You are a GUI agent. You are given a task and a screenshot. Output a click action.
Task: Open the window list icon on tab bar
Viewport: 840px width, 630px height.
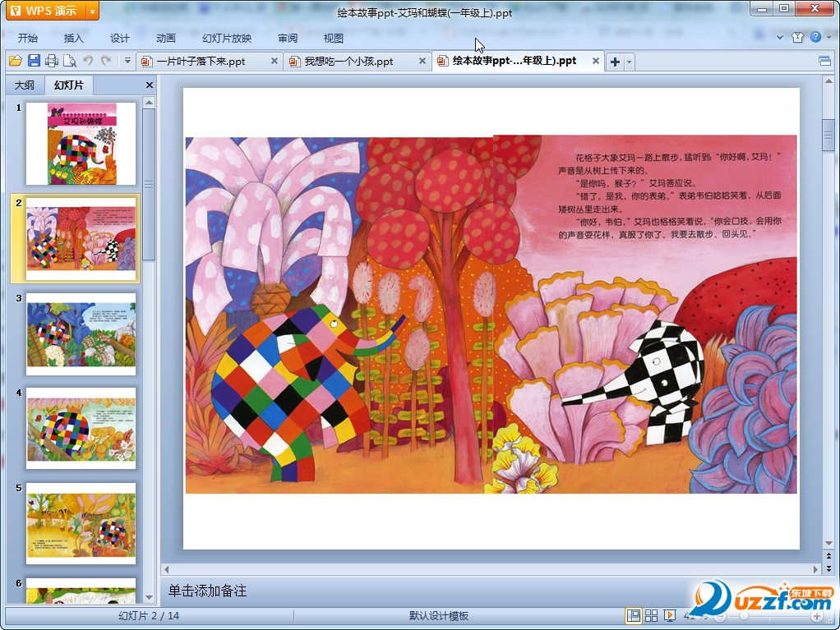tap(825, 61)
